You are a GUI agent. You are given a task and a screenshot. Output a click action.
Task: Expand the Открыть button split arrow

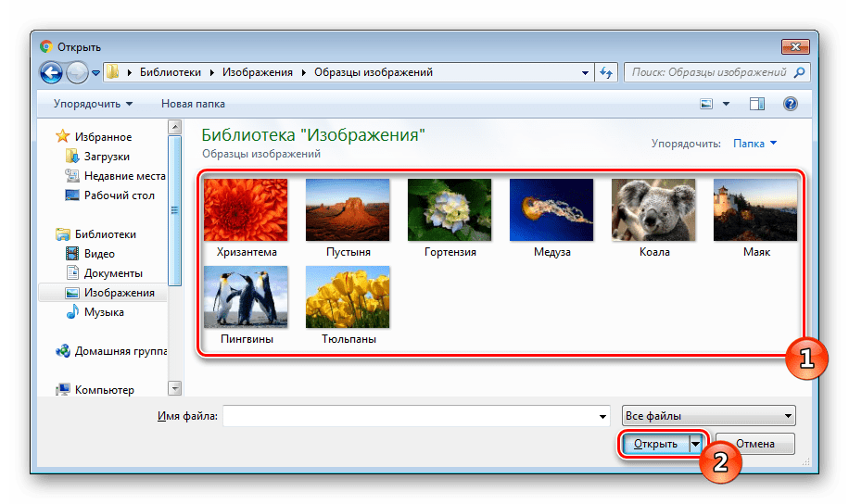click(696, 444)
